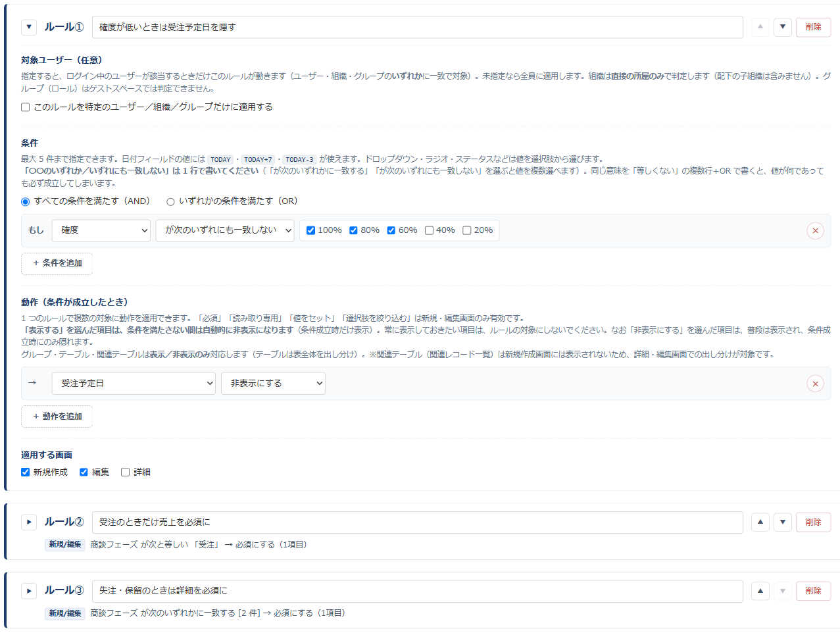Open the が次のいずれにも一致しない operator dropdown
Image resolution: width=840 pixels, height=633 pixels.
(225, 230)
